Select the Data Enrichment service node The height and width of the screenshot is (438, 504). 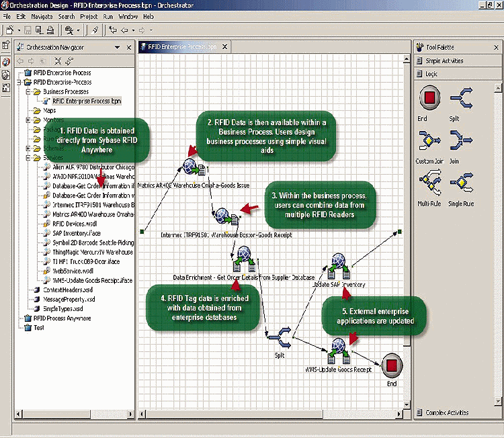(244, 259)
